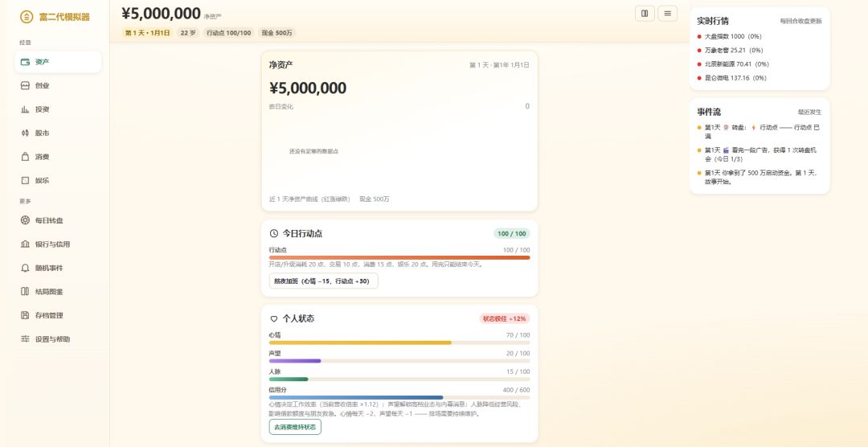Open the 随机事件 bell icon

tap(25, 268)
